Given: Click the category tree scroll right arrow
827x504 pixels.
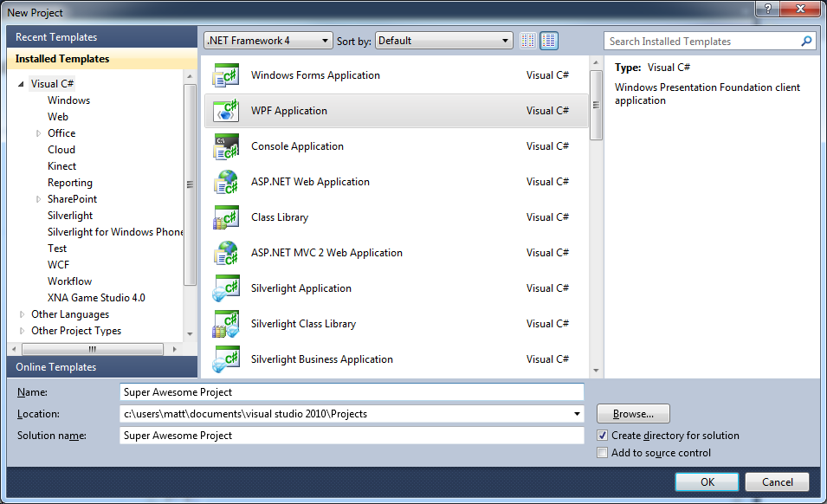Looking at the screenshot, I should 175,349.
